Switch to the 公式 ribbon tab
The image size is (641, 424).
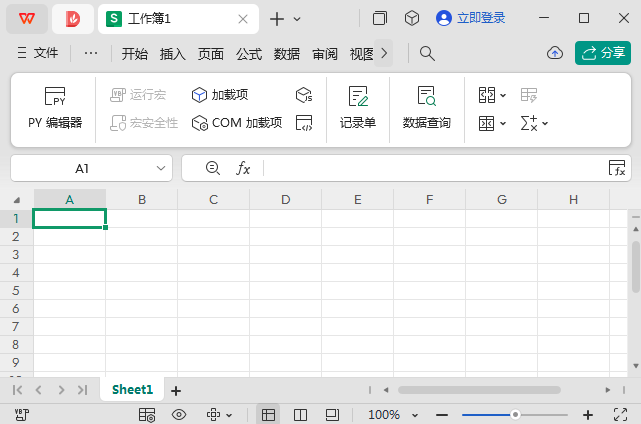[249, 54]
